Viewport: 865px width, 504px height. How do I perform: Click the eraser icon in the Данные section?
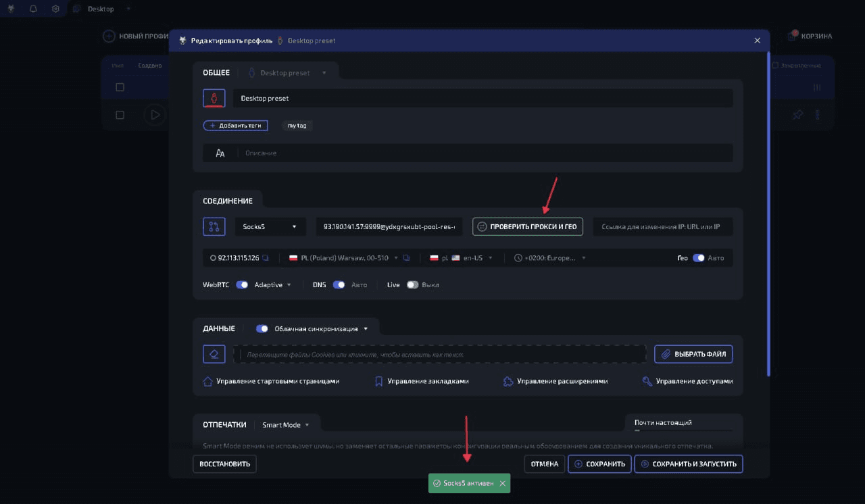(x=214, y=354)
